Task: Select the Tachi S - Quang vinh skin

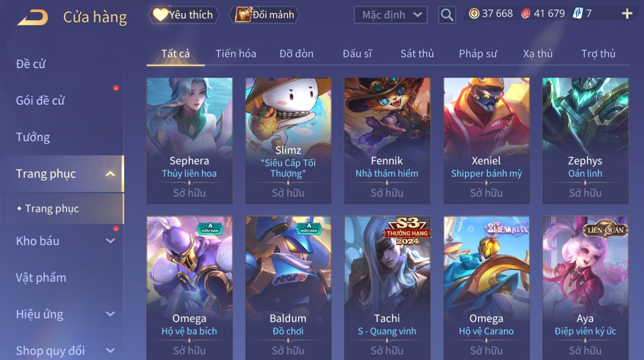Action: tap(387, 288)
